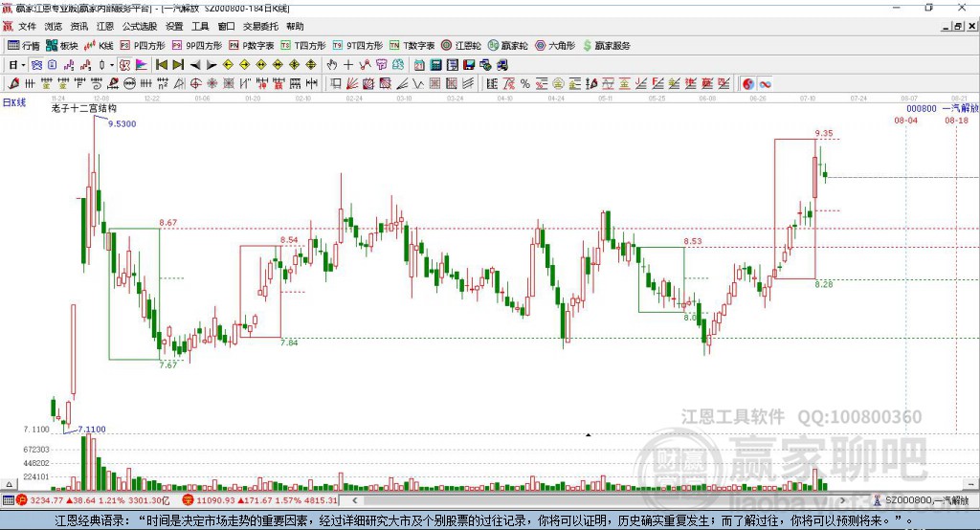Open the 窗口 menu
This screenshot has height=530, width=980.
(x=226, y=26)
